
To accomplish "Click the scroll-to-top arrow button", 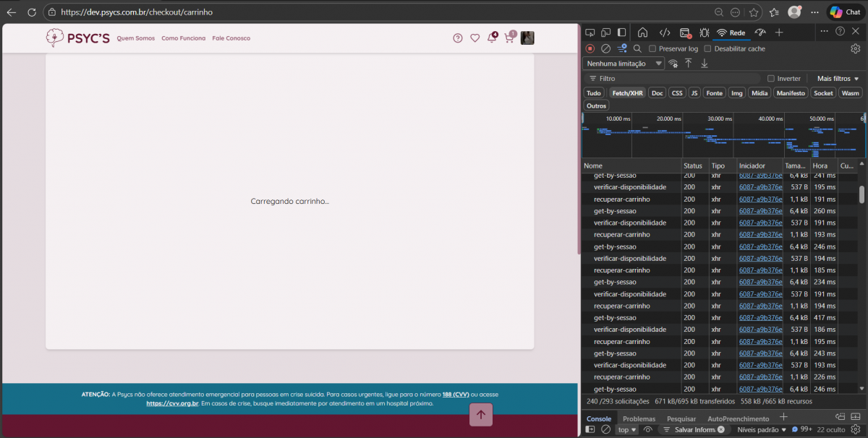I will tap(481, 414).
